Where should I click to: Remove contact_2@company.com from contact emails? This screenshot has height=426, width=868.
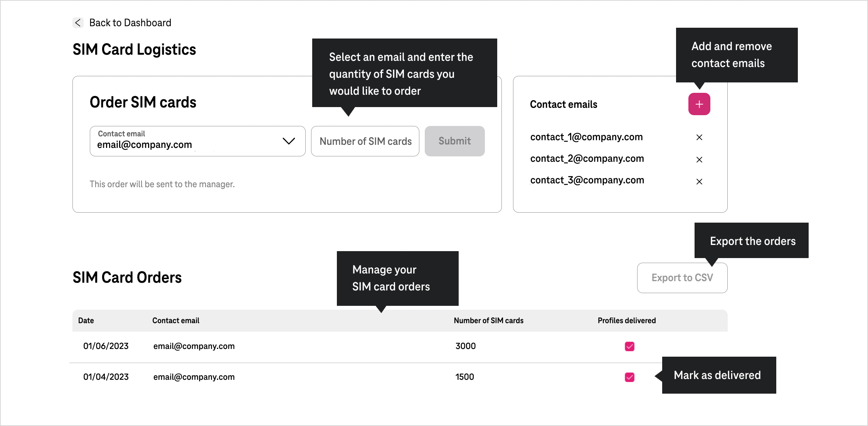(699, 159)
